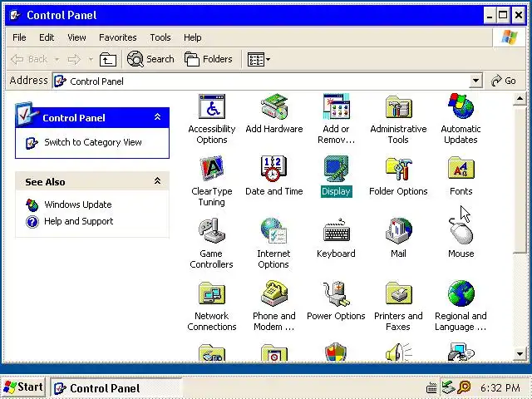The height and width of the screenshot is (399, 532).
Task: Open Keyboard settings icon
Action: click(336, 239)
